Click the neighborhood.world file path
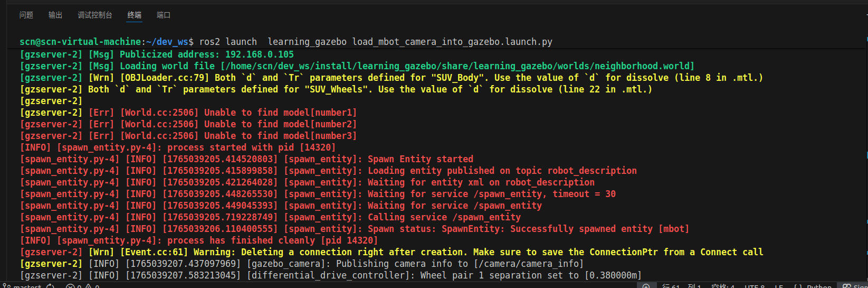The image size is (868, 288). (x=457, y=66)
